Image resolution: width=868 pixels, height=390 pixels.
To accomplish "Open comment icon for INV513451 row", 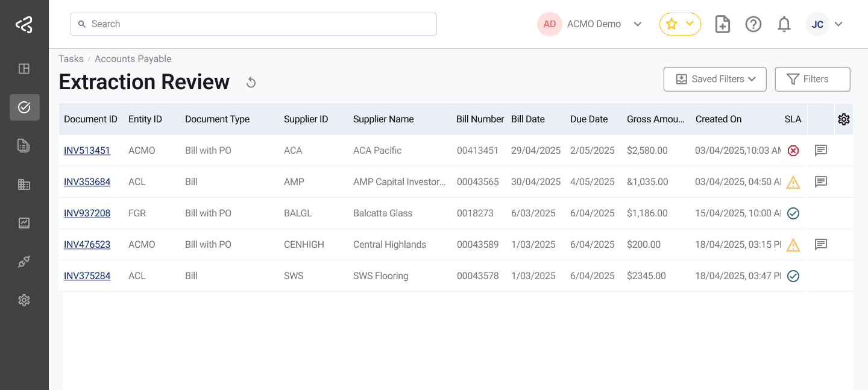I will pos(821,150).
